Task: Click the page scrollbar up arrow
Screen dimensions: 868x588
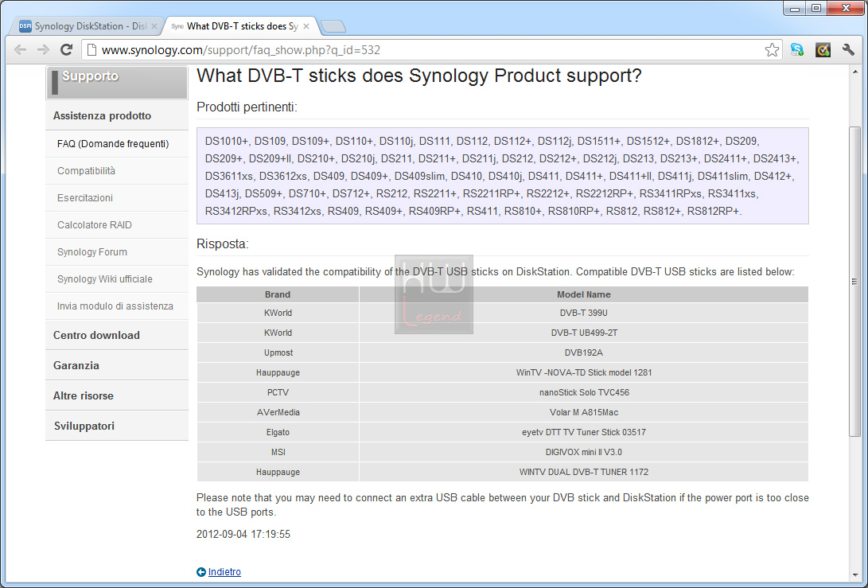Action: [x=855, y=72]
